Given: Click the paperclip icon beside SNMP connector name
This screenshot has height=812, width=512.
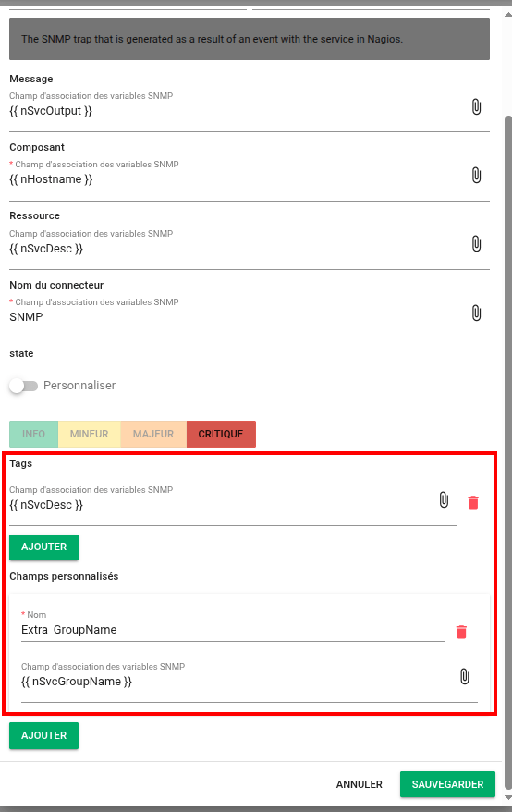Looking at the screenshot, I should (476, 313).
